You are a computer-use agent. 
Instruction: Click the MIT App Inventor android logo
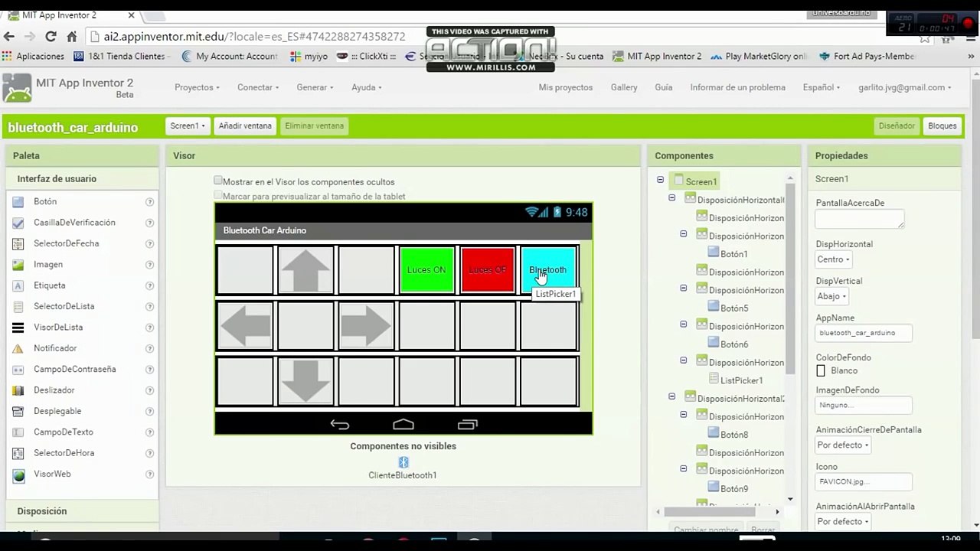coord(17,88)
